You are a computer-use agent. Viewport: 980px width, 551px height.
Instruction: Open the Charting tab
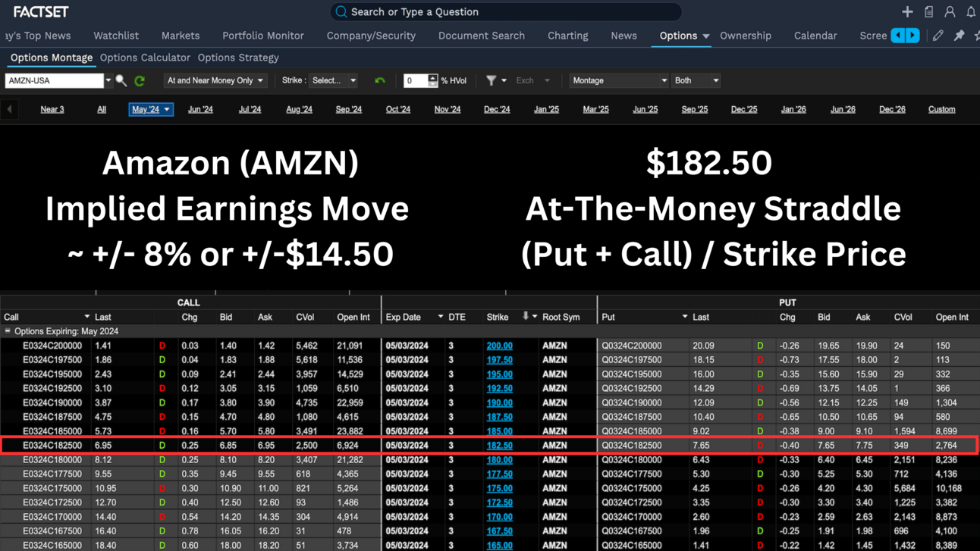(568, 36)
